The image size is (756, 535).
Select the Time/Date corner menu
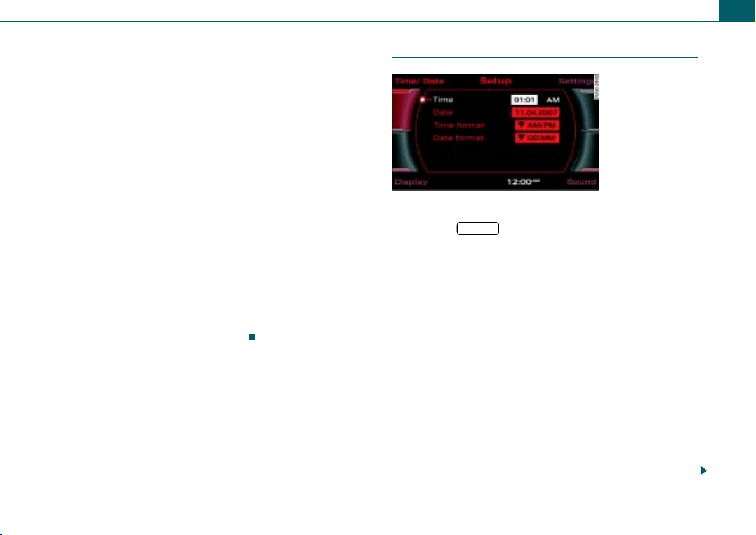tap(420, 81)
